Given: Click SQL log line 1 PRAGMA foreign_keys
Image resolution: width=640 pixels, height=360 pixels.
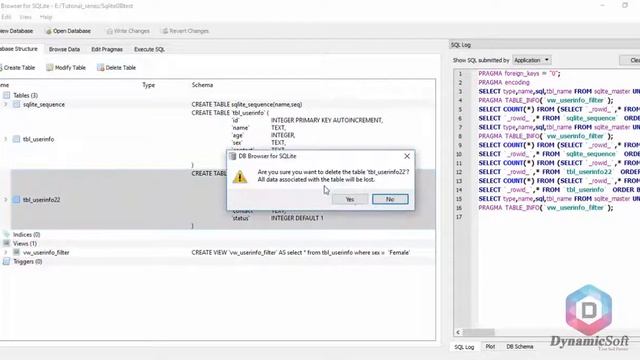Looking at the screenshot, I should coord(519,73).
